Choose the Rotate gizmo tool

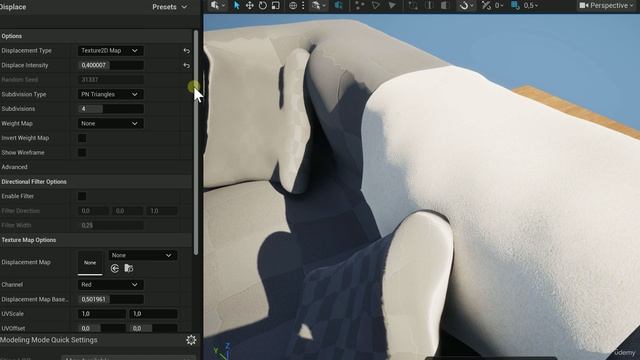[262, 6]
